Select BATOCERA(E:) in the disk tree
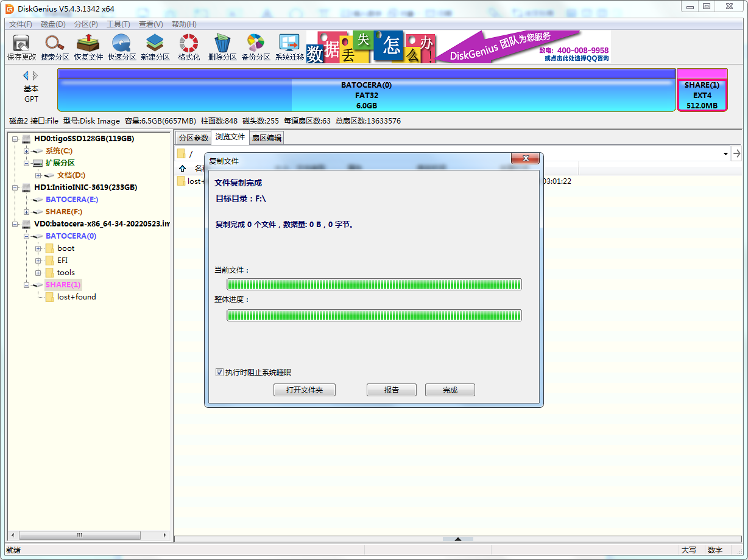Viewport: 748px width, 560px height. (x=72, y=200)
